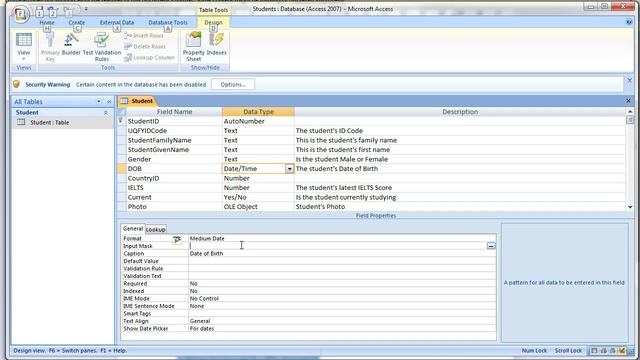Close the Security Warning message bar
Viewport: 640px width, 360px height.
[x=629, y=80]
